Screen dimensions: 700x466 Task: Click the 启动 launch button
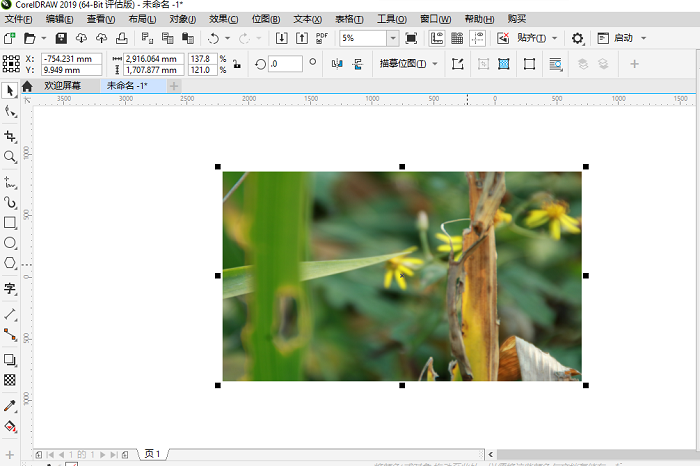tap(622, 38)
